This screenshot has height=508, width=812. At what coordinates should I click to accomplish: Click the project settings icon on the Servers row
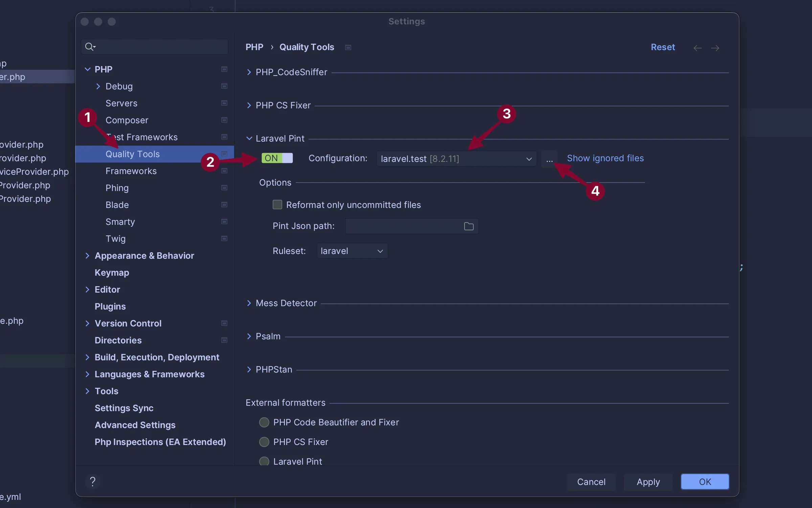pos(224,103)
